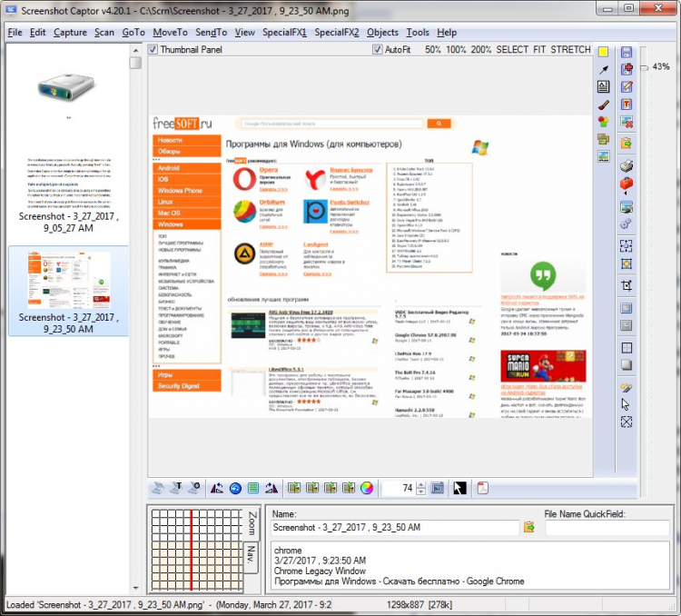681x616 pixels.
Task: Click the red toolbox icon
Action: pyautogui.click(x=627, y=183)
